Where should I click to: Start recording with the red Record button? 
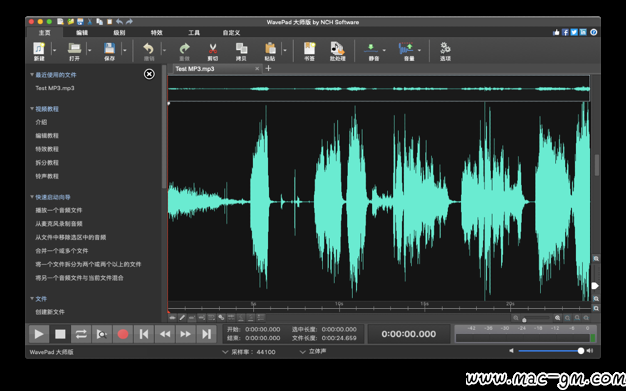click(x=123, y=334)
